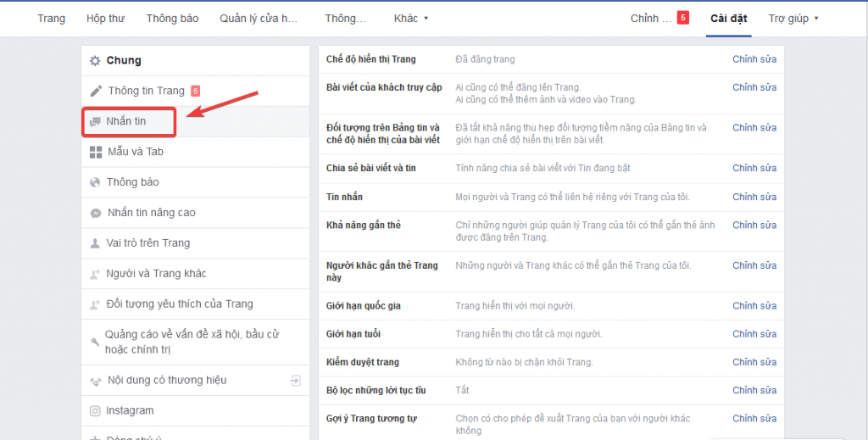Open Người và Trang khác in sidebar
This screenshot has height=440, width=868.
coord(156,274)
